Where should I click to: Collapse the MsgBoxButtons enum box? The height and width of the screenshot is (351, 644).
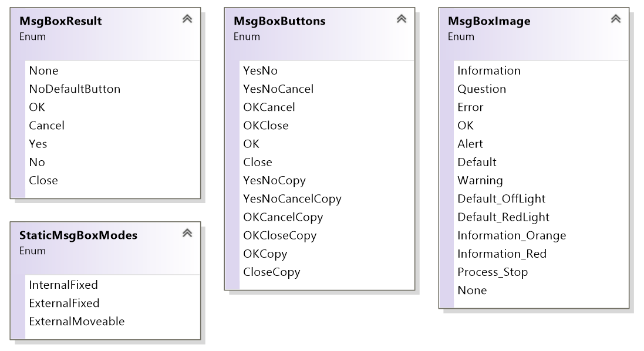[402, 19]
